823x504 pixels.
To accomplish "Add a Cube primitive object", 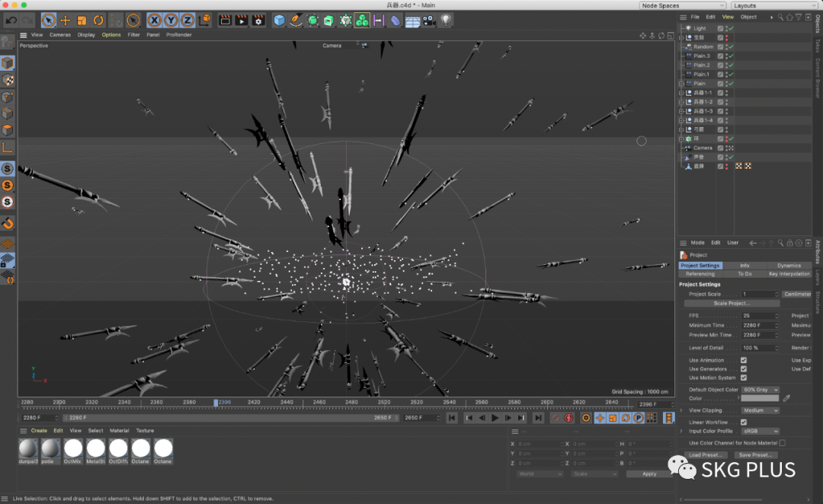I will (x=280, y=21).
